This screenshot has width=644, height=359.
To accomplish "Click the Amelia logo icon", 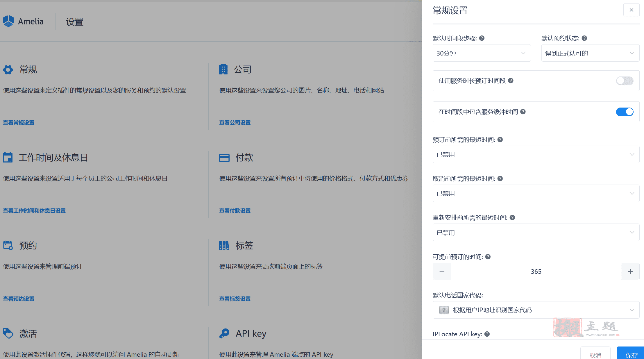I will 8,21.
